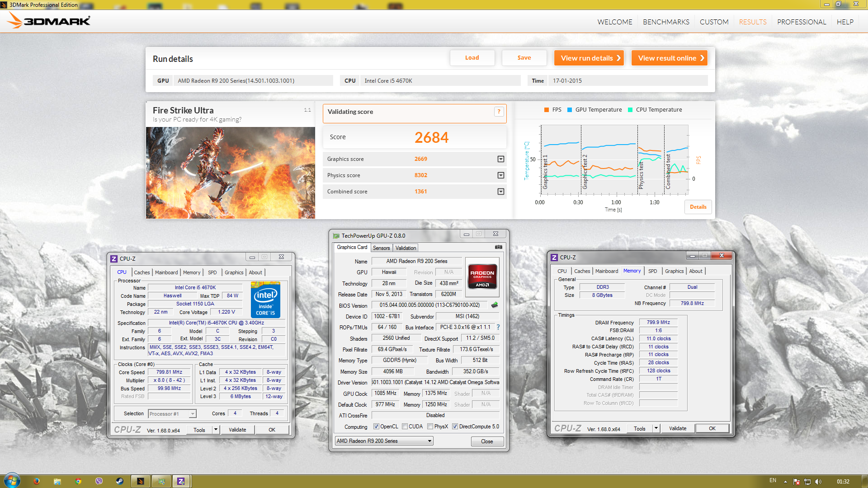Screen dimensions: 868x488
Task: Open the PROFESSIONAL section in 3DMark
Action: tap(802, 22)
